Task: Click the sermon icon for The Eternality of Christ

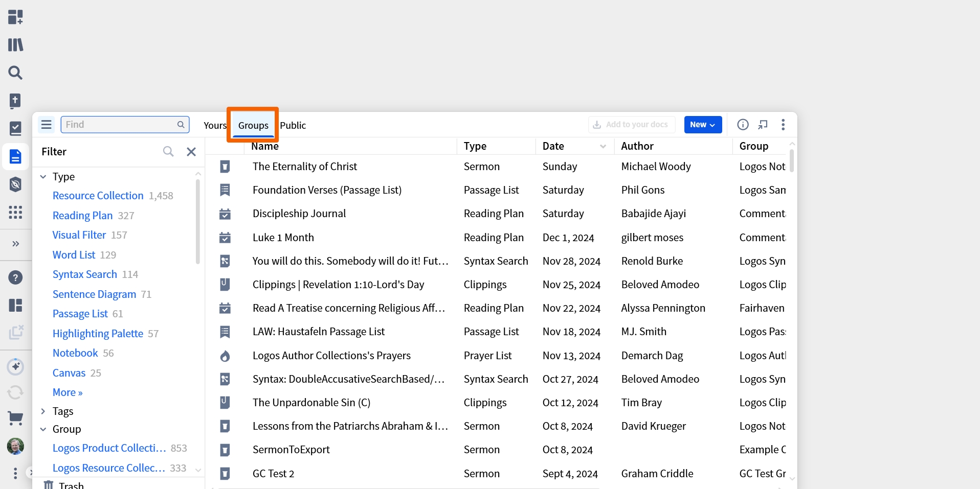Action: point(225,167)
